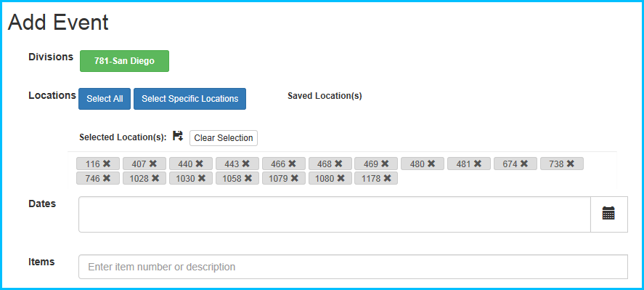Remove location 407 with its X
The height and width of the screenshot is (290, 644).
pyautogui.click(x=153, y=164)
